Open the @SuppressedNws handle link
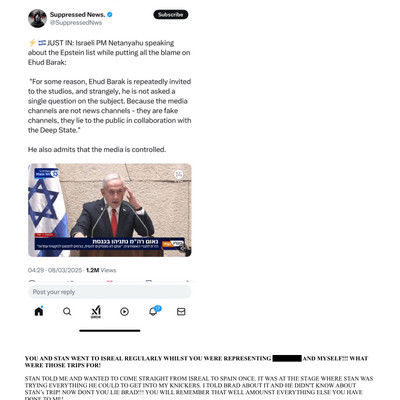This screenshot has height=400, width=400. coord(76,23)
